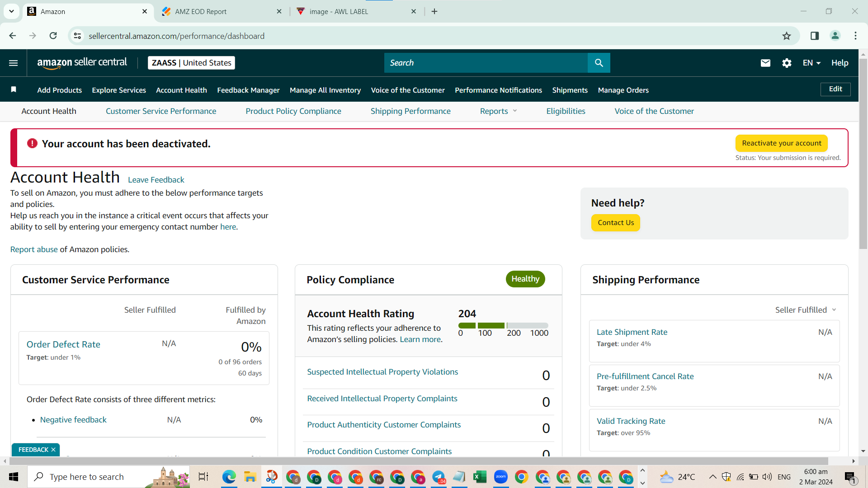Go to Manage Orders
Viewport: 868px width, 488px height.
(623, 90)
